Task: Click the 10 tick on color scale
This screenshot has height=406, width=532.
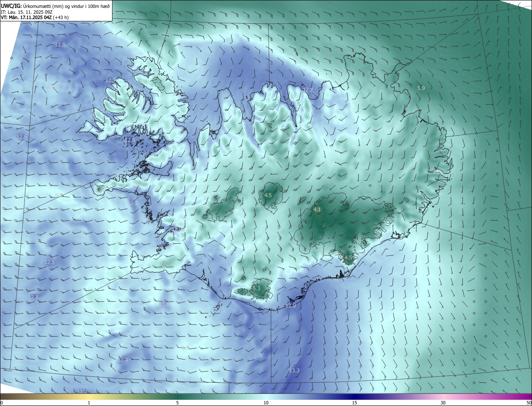Action: (x=266, y=403)
